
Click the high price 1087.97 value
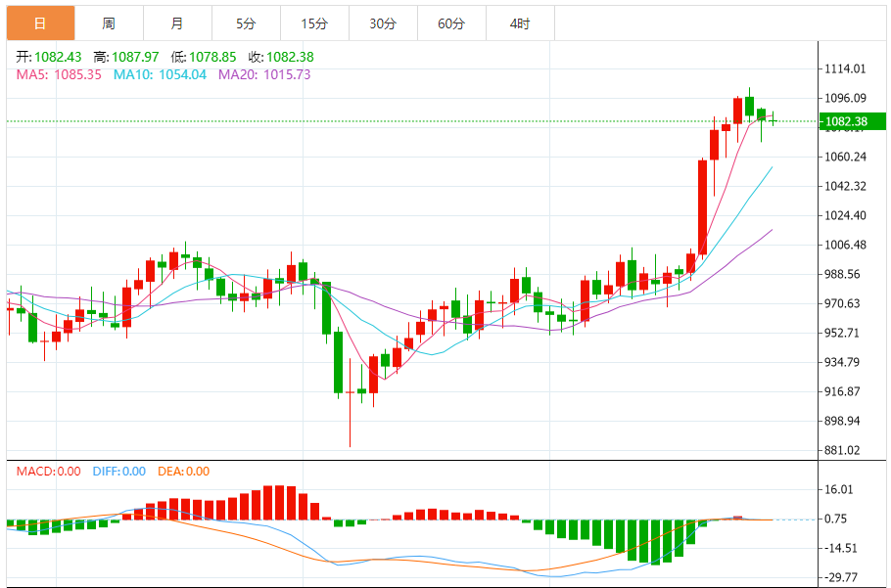[x=135, y=57]
